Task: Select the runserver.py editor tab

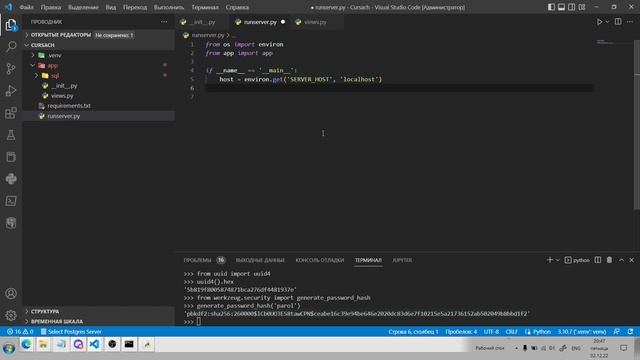Action: (x=260, y=22)
